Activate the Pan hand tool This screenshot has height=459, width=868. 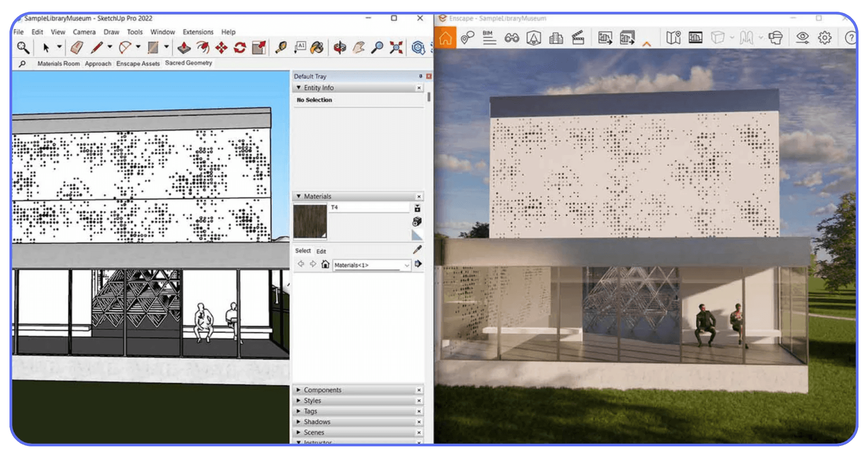359,47
